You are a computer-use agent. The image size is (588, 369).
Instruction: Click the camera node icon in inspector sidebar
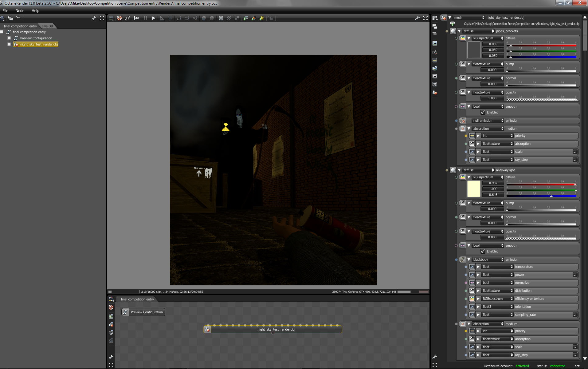435,52
